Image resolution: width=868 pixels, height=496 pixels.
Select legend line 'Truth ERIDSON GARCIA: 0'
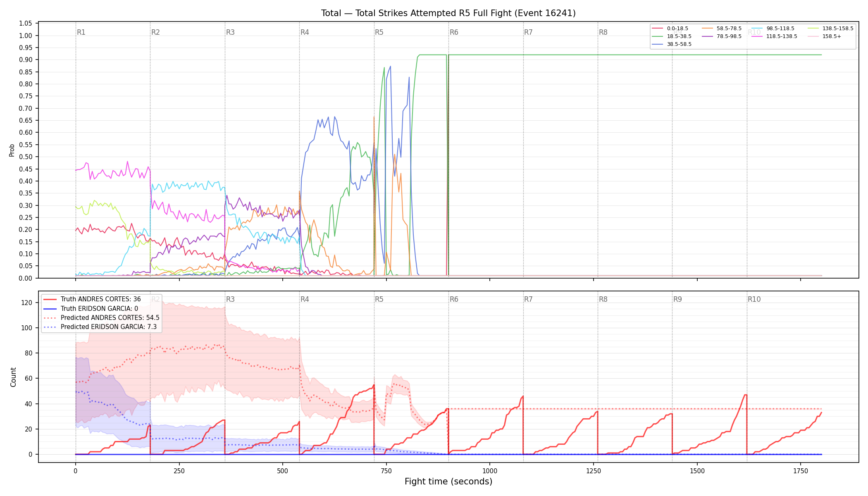coord(91,308)
